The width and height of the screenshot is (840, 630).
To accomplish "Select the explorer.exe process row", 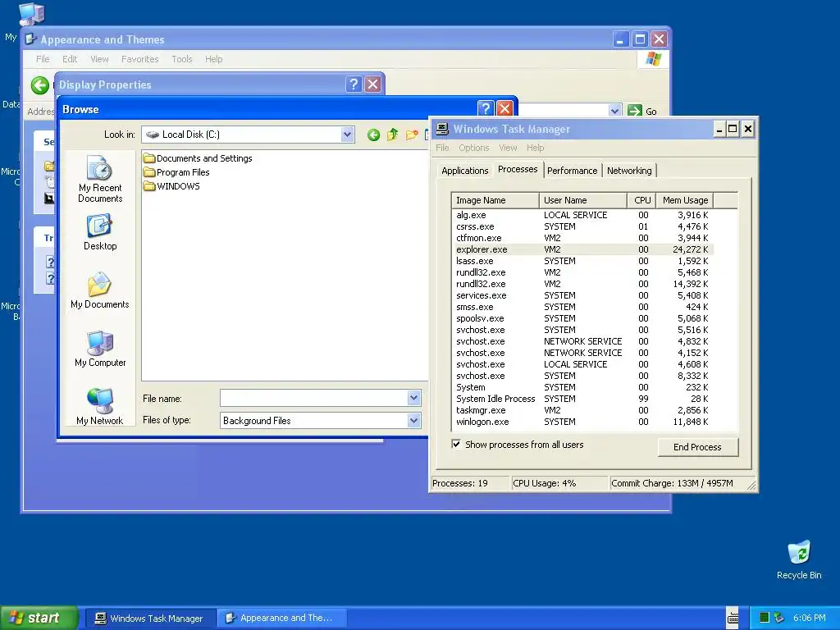I will tap(583, 249).
